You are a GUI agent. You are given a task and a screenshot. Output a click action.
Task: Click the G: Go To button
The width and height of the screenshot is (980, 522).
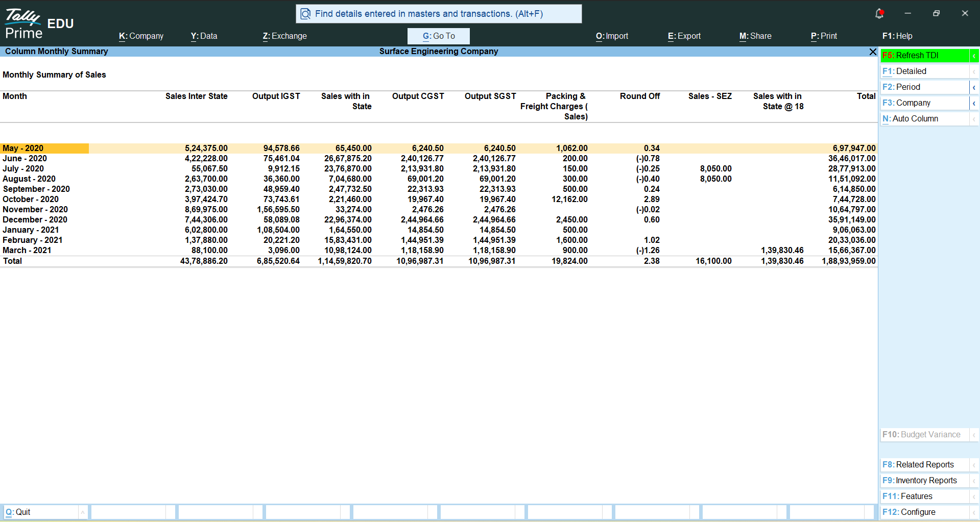click(x=439, y=36)
